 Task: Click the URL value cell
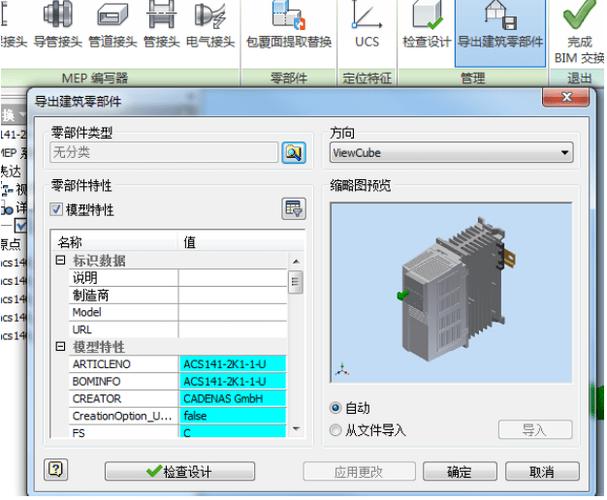click(233, 329)
